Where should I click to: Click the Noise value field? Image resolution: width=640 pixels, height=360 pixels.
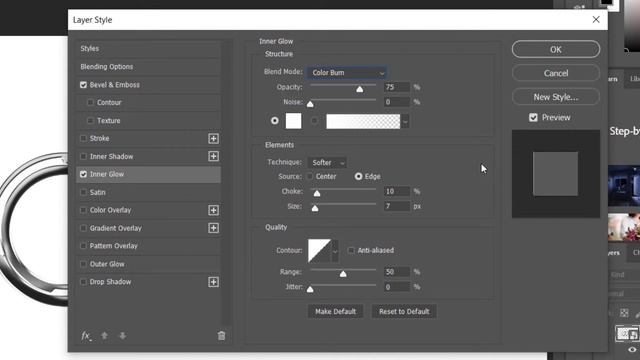click(x=397, y=102)
